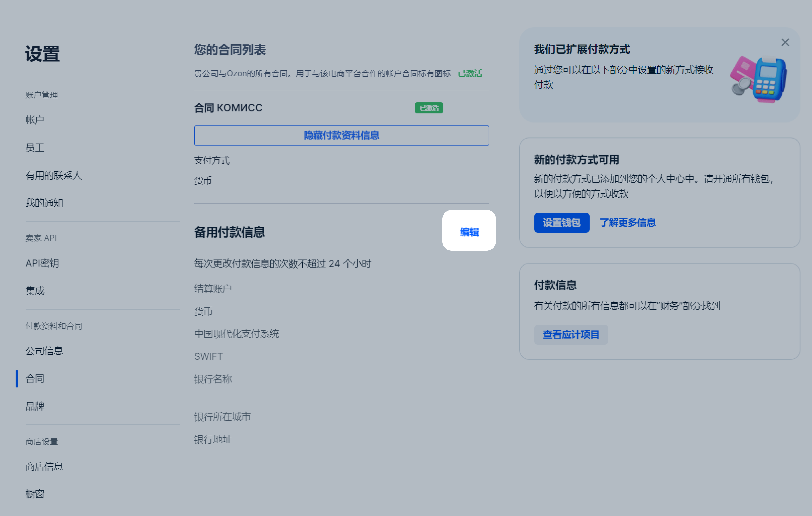Open 商店信息 under 商店设置
This screenshot has width=812, height=516.
pos(44,466)
